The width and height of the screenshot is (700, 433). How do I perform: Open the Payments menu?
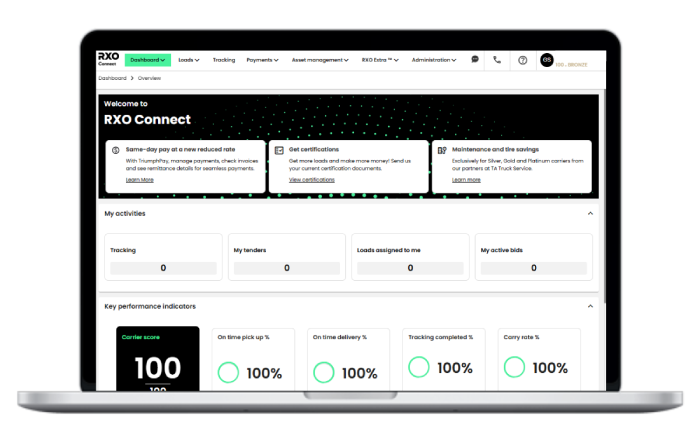[262, 60]
